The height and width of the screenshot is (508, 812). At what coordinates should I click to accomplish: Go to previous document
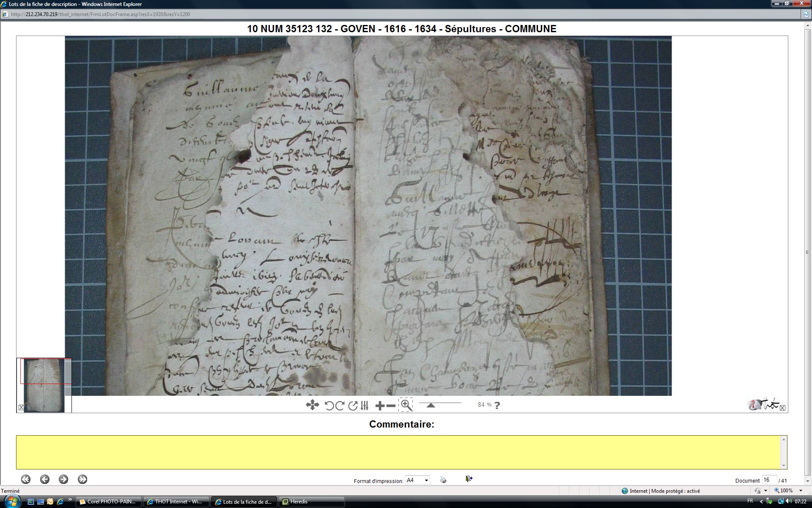click(44, 479)
